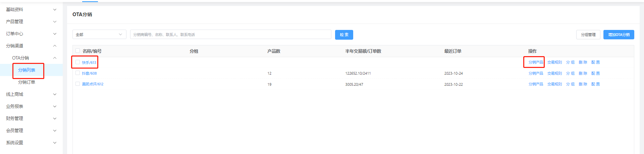Toggle the select-all checkbox in table header
644x154 pixels.
tap(77, 51)
